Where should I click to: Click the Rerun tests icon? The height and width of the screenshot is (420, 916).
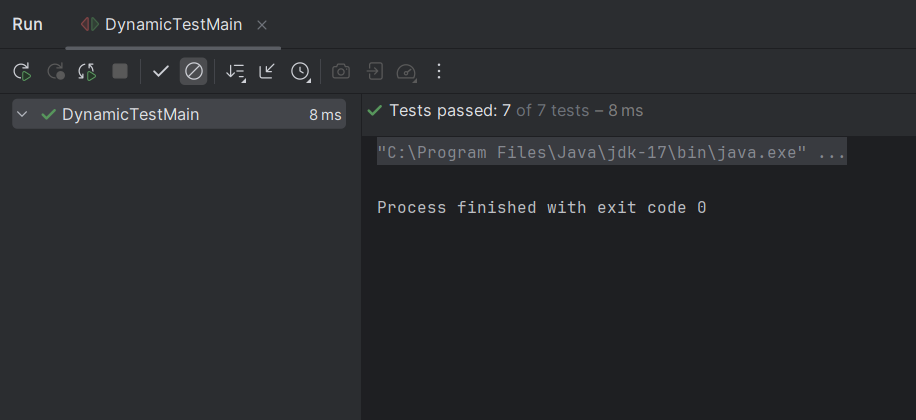(x=22, y=71)
